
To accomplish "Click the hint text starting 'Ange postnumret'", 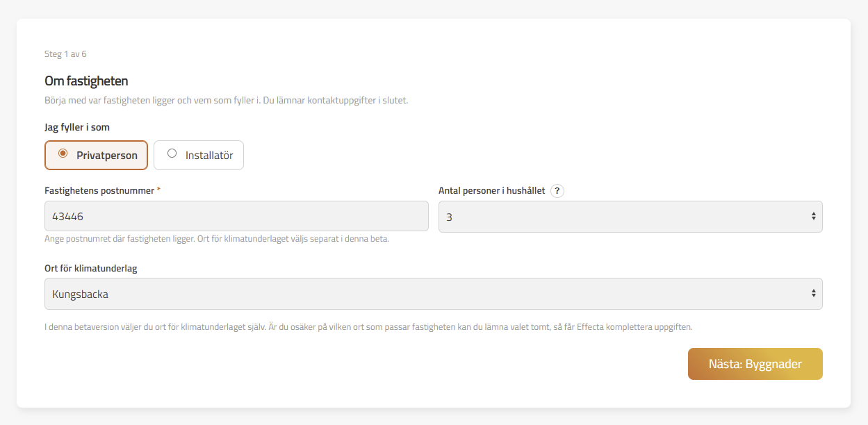I will 217,239.
